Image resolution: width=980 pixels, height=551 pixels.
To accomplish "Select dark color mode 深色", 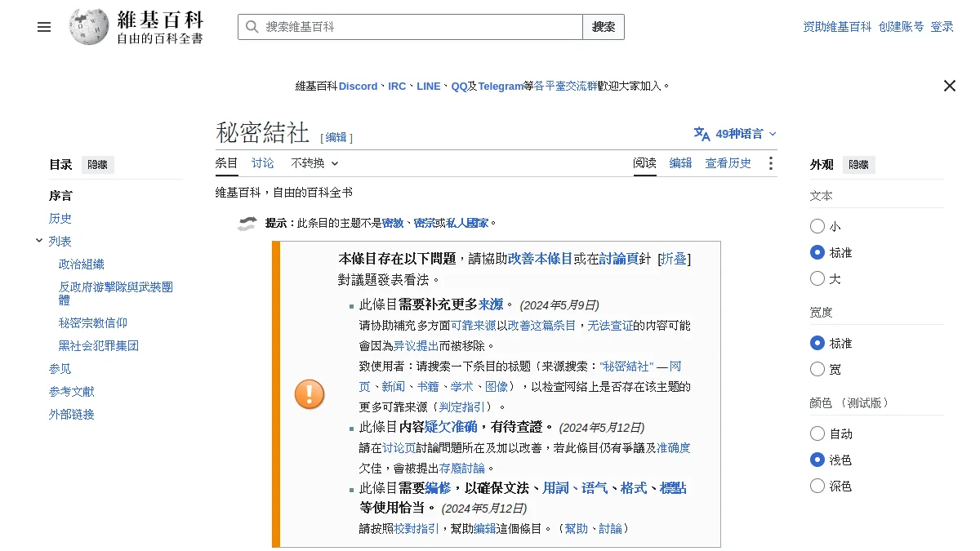I will click(x=817, y=486).
